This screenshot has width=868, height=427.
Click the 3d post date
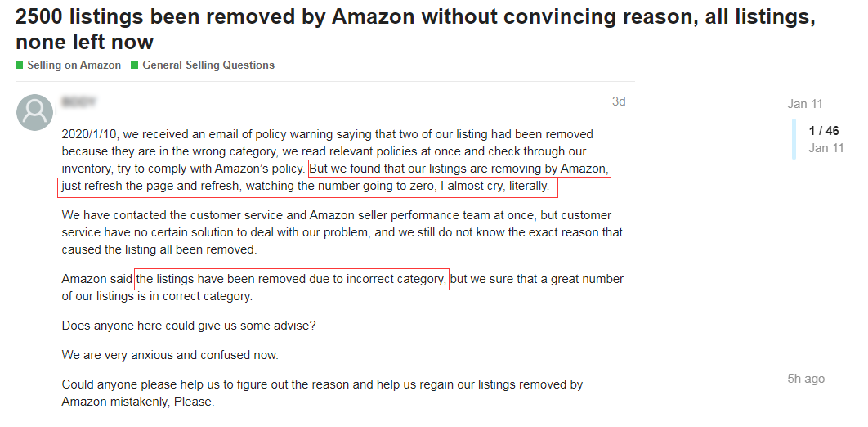pyautogui.click(x=619, y=101)
